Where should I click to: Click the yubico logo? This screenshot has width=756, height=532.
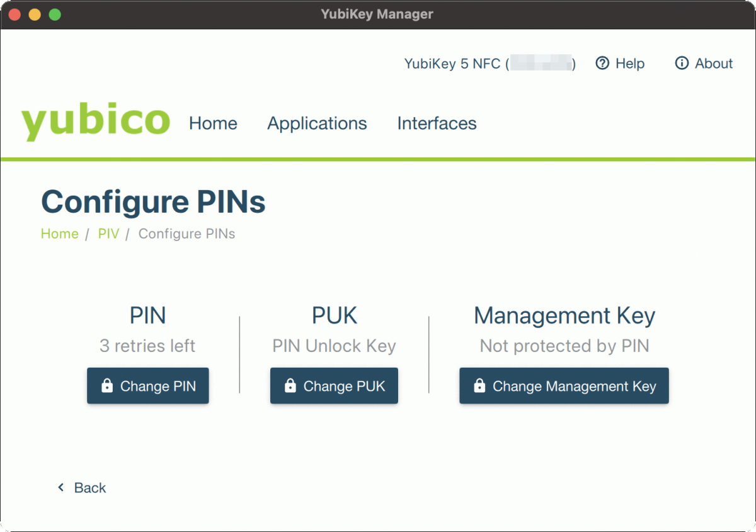(95, 120)
